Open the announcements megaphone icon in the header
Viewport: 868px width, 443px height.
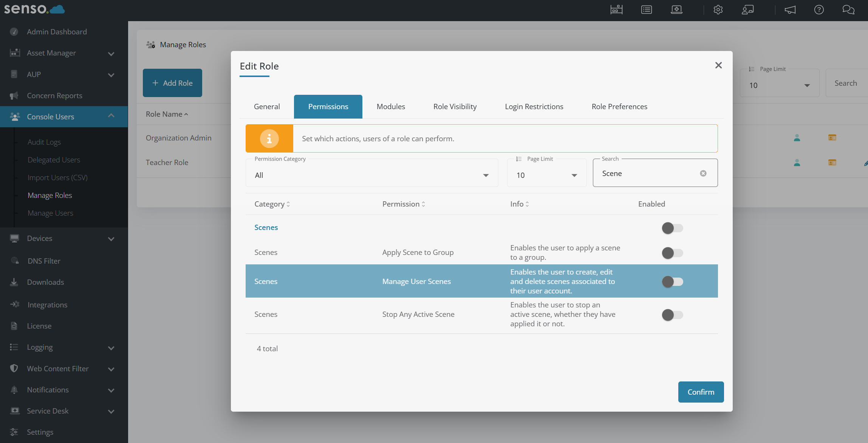point(790,10)
